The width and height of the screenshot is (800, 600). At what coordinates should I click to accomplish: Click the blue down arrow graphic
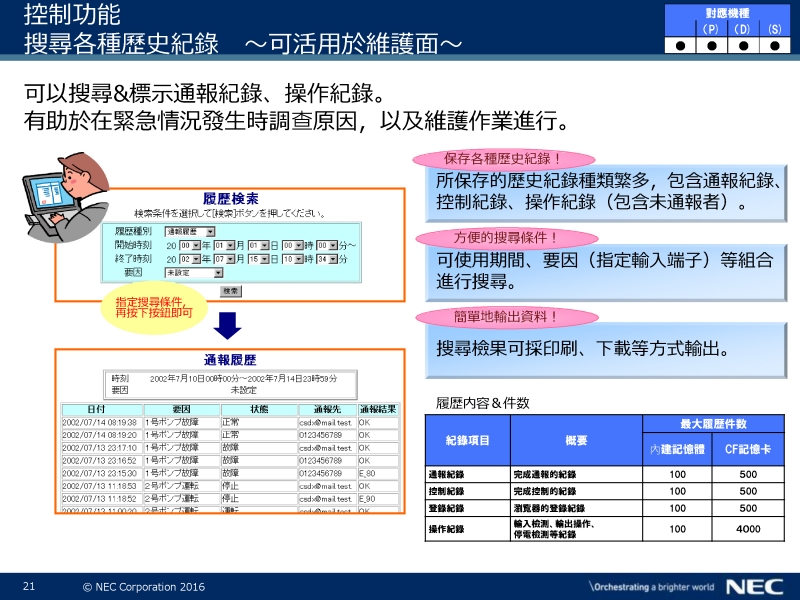click(x=228, y=326)
